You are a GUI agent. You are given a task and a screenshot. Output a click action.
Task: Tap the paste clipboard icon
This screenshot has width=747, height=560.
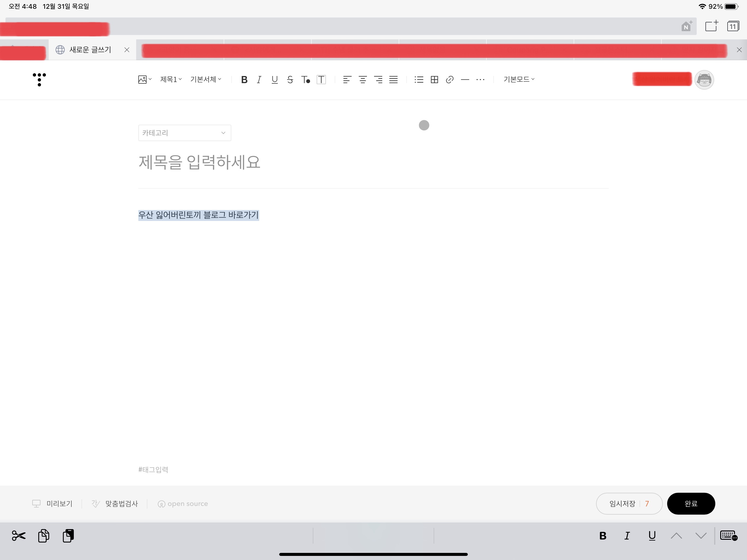[68, 536]
